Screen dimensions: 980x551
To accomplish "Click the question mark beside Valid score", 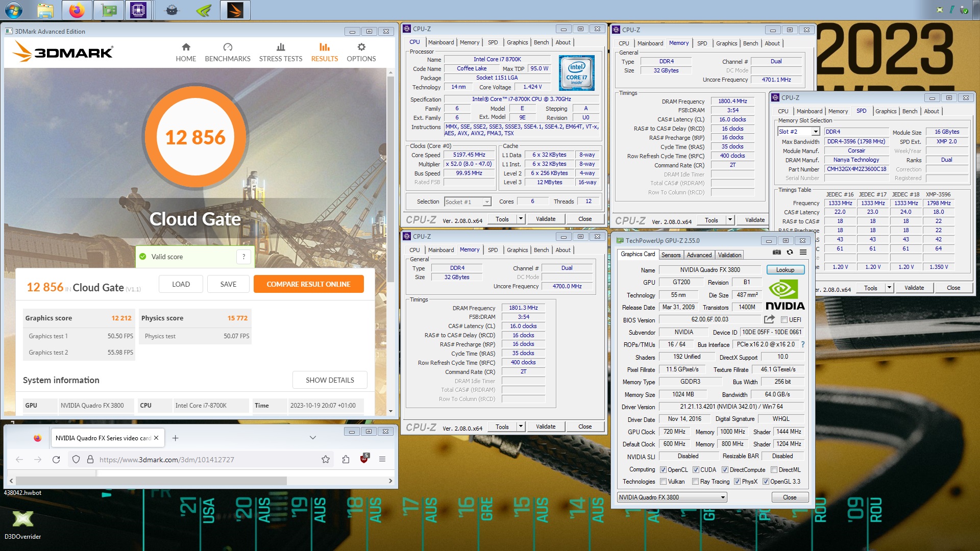I will click(244, 257).
